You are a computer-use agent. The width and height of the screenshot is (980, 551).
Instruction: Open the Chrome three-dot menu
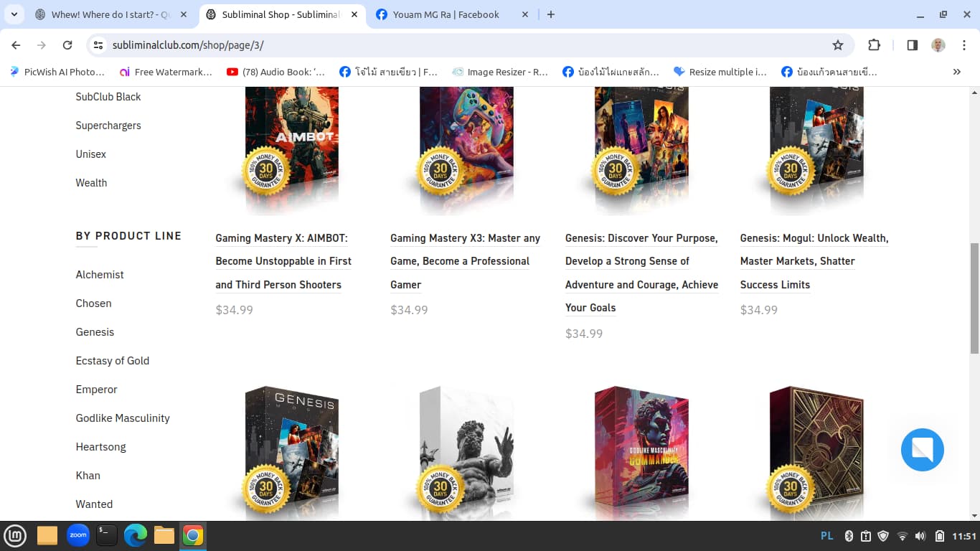coord(964,45)
